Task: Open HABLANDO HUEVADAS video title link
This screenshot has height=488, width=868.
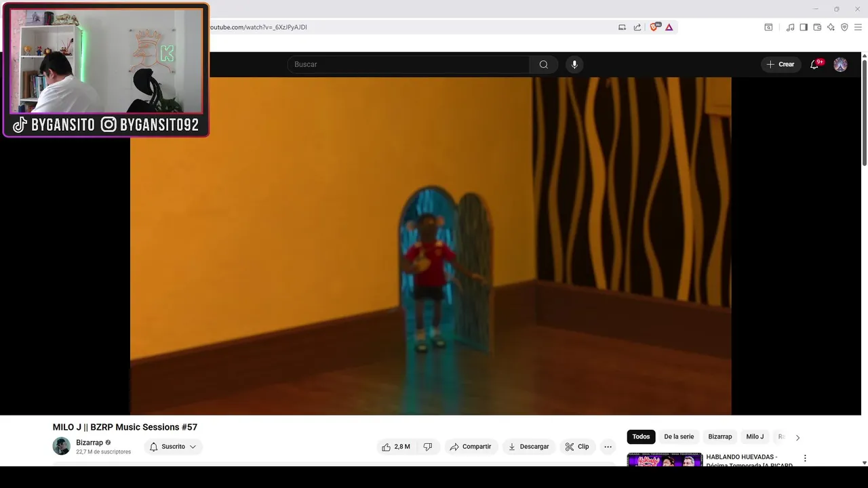Action: (749, 461)
